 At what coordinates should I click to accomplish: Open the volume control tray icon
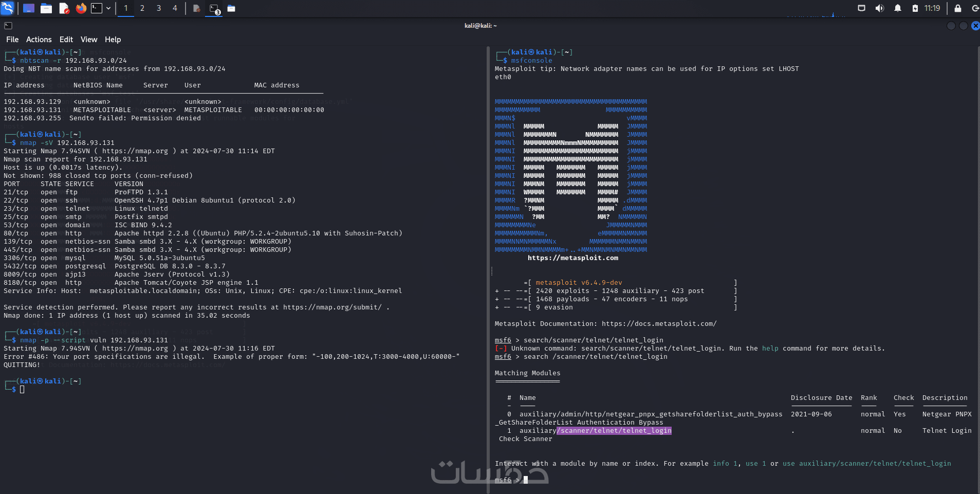880,8
